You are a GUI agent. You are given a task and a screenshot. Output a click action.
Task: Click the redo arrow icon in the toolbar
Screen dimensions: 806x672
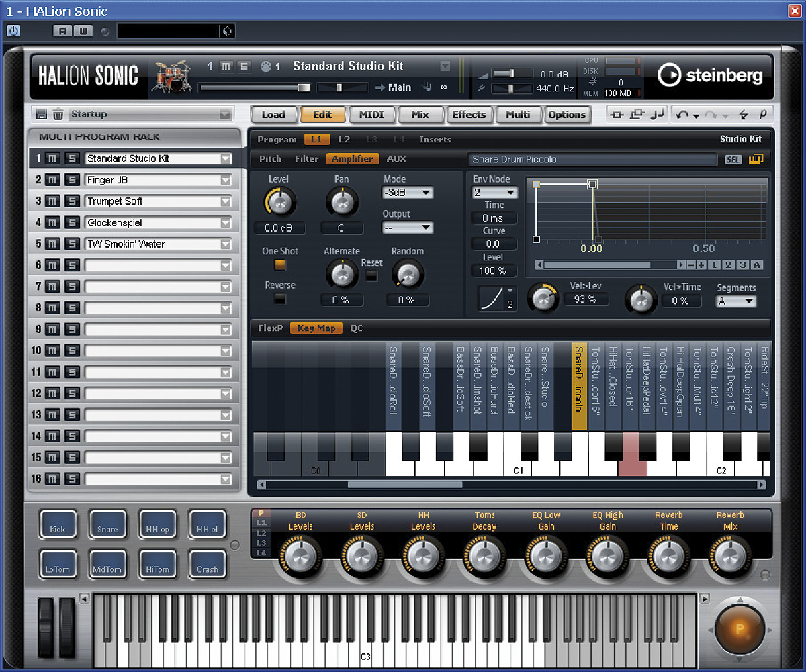pyautogui.click(x=711, y=115)
